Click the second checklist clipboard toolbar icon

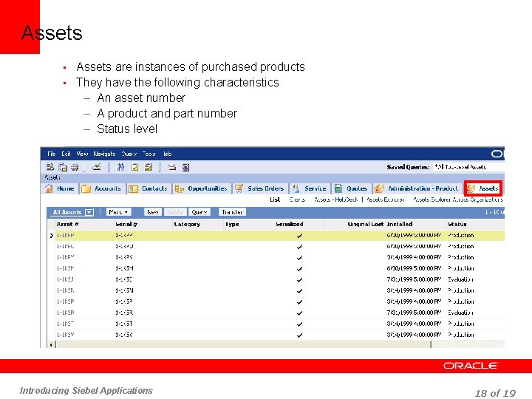pyautogui.click(x=149, y=167)
